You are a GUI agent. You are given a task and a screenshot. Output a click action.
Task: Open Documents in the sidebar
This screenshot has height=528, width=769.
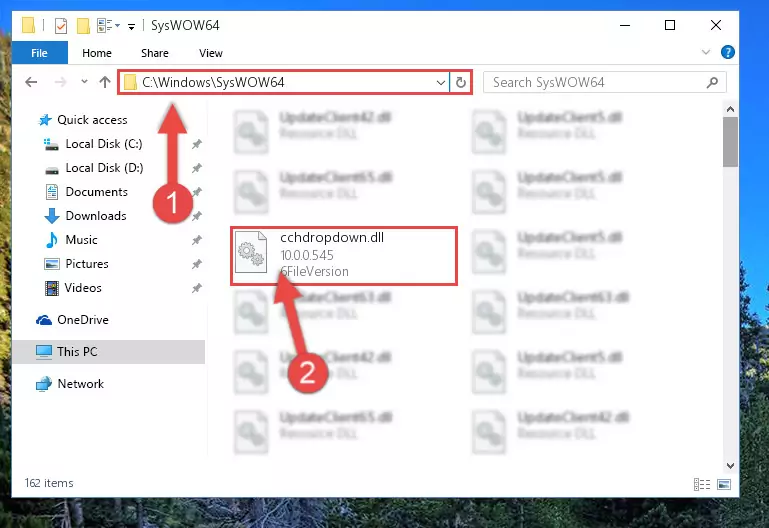[x=96, y=192]
